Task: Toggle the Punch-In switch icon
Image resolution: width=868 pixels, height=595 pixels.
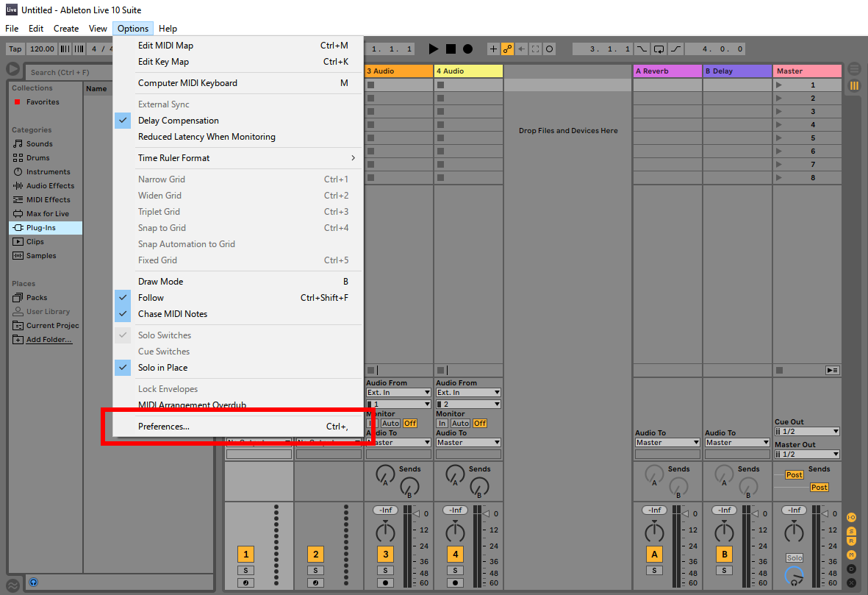Action: [642, 49]
